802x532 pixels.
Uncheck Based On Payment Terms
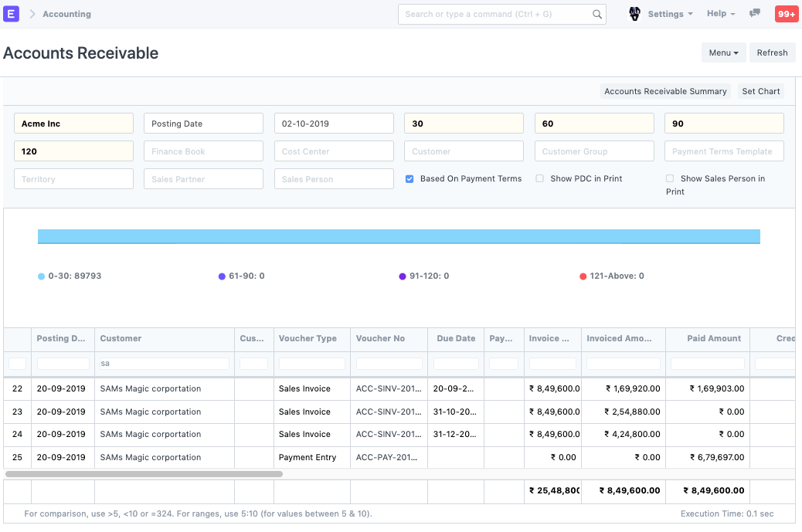[409, 179]
